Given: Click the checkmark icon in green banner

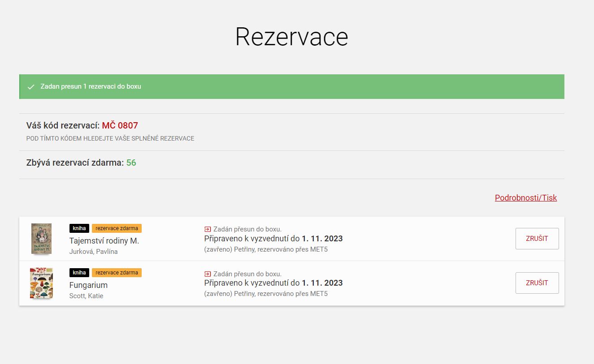Looking at the screenshot, I should point(31,87).
